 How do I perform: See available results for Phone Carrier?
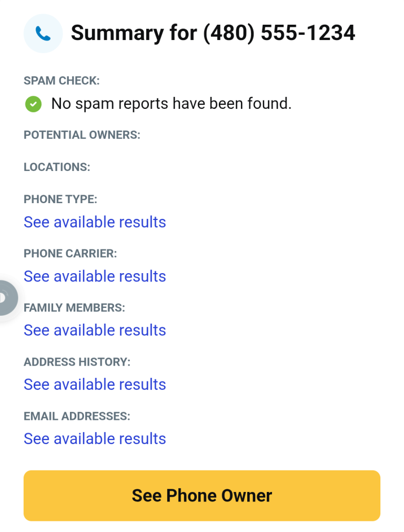(95, 276)
